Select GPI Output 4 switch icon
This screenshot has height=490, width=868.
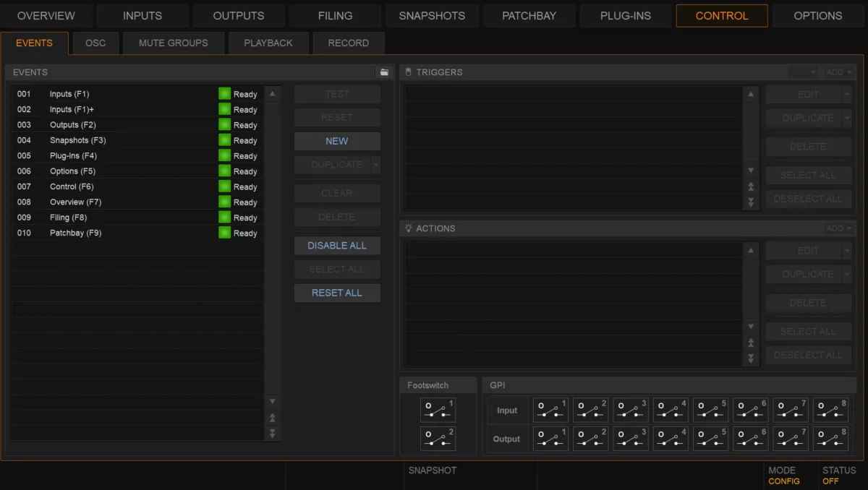click(671, 439)
